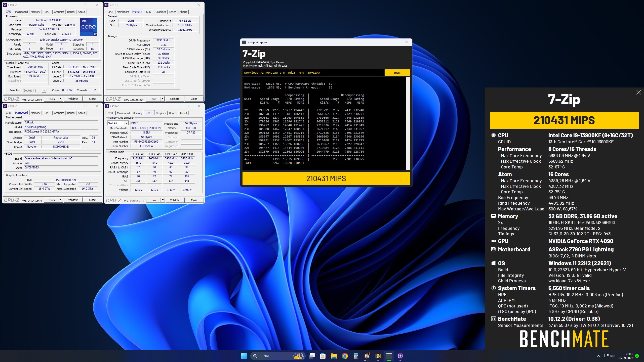Close the CPU-Z window showing the CPU tab
This screenshot has height=362, width=644.
coord(97,5)
